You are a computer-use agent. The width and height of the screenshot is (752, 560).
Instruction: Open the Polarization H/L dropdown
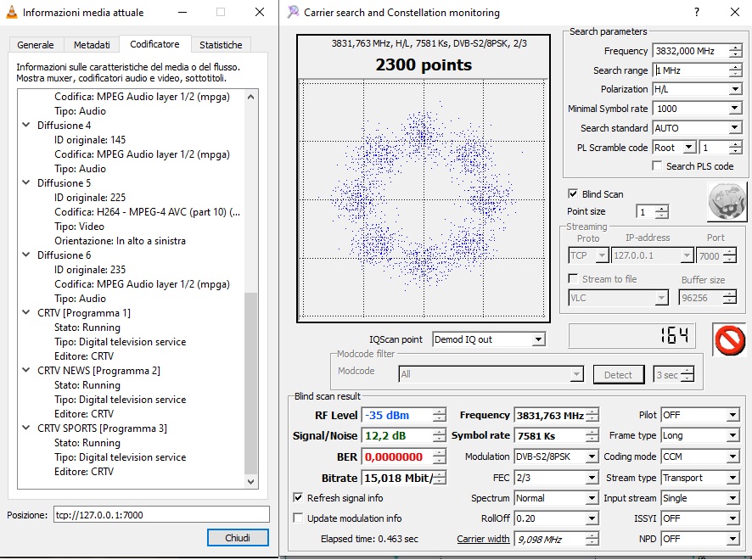(735, 89)
